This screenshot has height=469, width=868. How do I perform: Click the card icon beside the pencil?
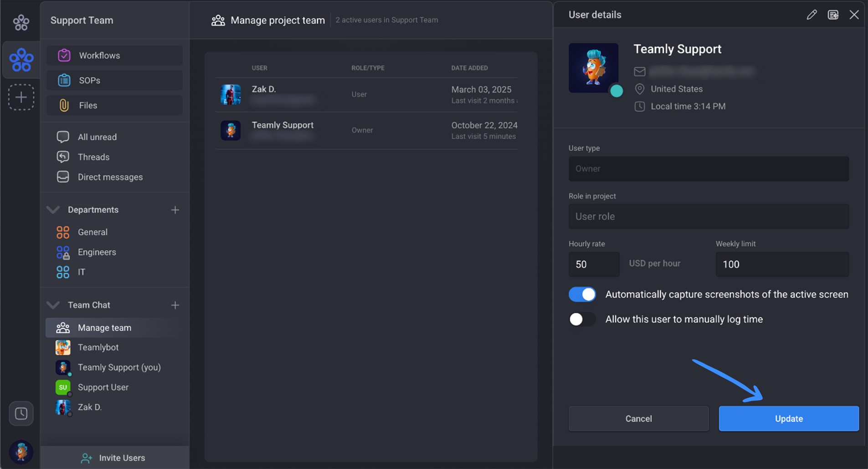pyautogui.click(x=833, y=15)
